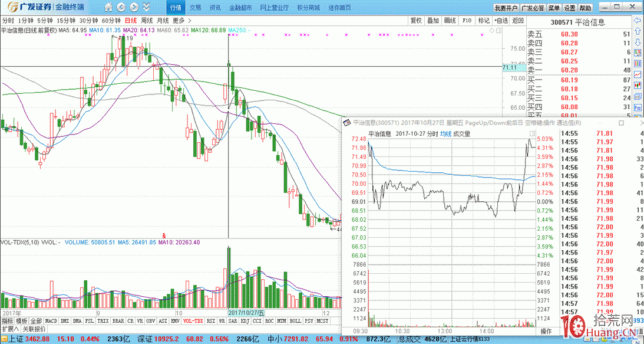Click the small icon in popup title bar left
Image resolution: width=644 pixels, height=344 pixels.
[347, 122]
